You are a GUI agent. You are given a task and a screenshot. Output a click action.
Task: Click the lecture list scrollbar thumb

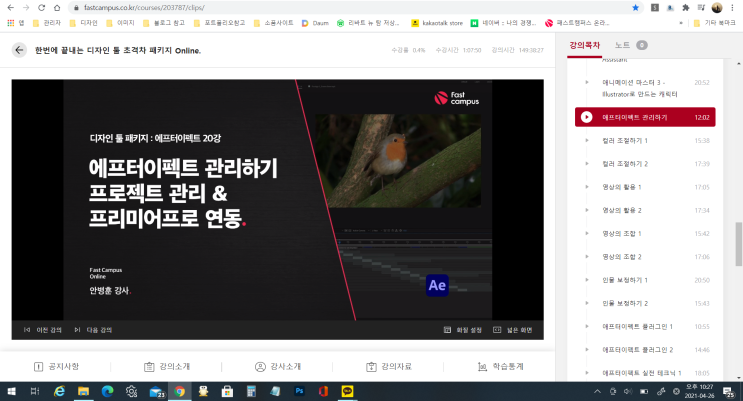click(x=738, y=245)
